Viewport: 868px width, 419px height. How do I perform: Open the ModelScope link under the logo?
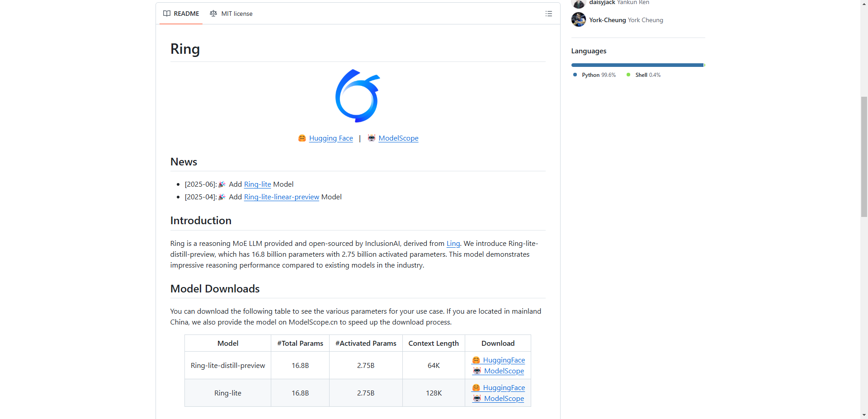398,138
